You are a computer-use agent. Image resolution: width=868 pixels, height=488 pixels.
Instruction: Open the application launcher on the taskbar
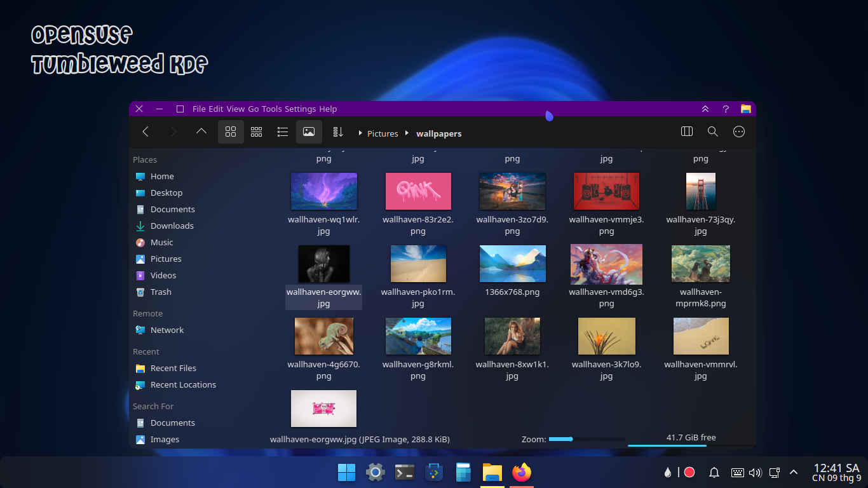point(346,472)
